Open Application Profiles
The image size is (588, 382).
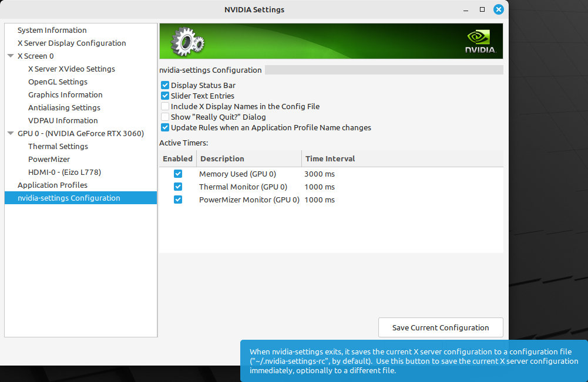(x=51, y=185)
